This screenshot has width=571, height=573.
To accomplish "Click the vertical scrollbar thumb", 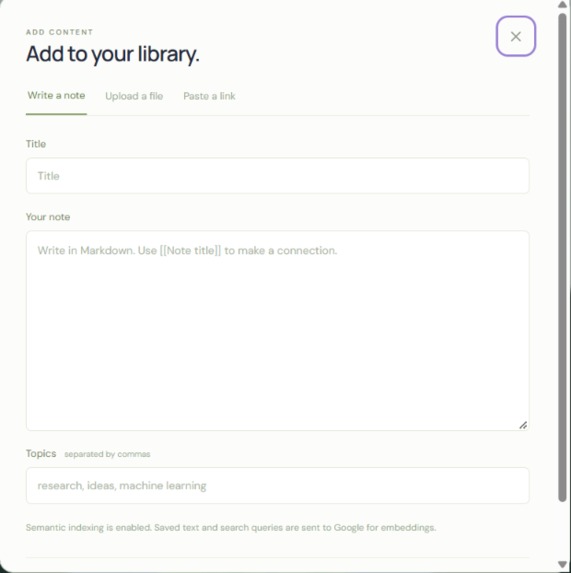I will click(x=562, y=258).
